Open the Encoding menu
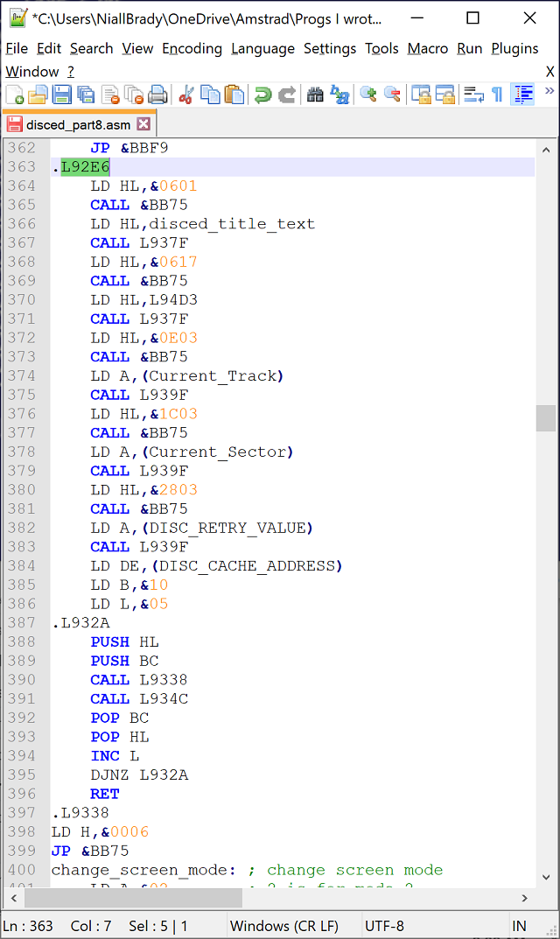Viewport: 560px width, 939px height. (192, 49)
